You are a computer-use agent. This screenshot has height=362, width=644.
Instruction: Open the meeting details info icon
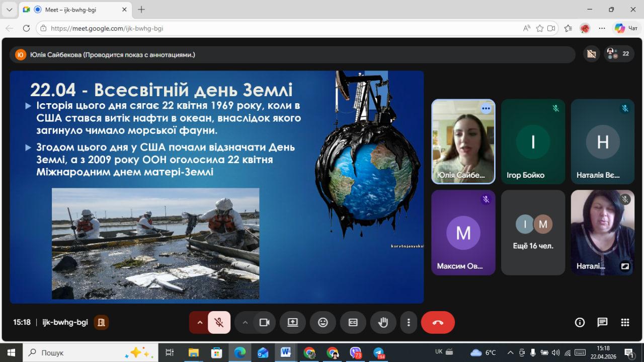point(580,322)
